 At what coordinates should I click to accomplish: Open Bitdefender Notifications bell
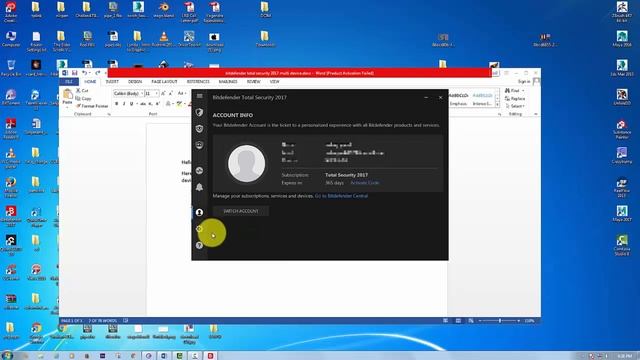click(199, 187)
